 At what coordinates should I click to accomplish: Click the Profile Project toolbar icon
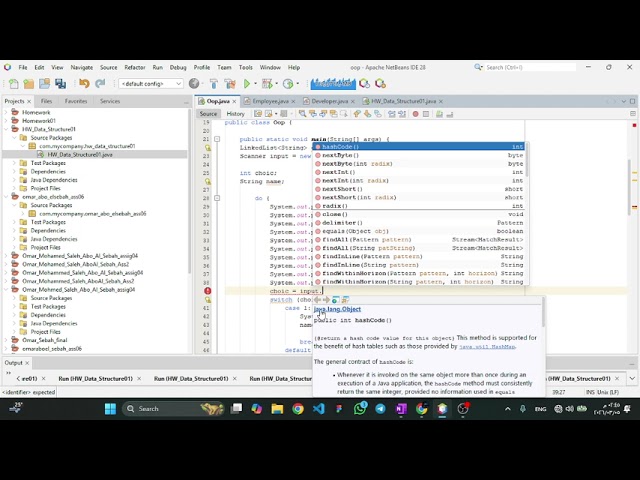point(288,84)
